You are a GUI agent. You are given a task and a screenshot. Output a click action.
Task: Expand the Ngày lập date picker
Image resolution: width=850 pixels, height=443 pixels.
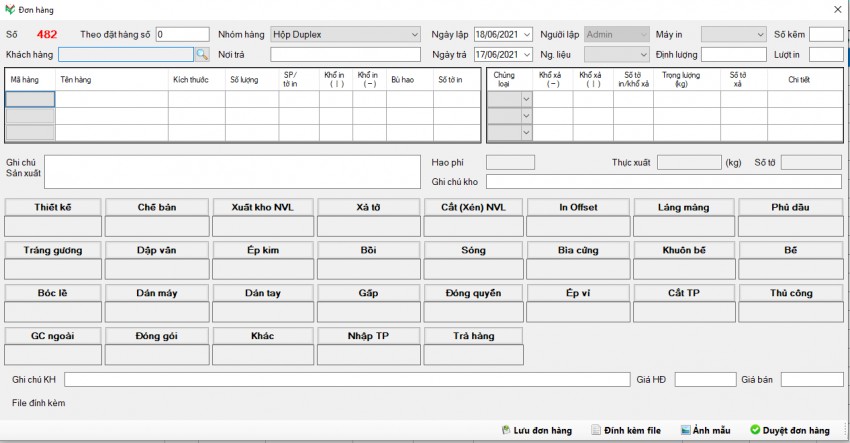coord(525,34)
